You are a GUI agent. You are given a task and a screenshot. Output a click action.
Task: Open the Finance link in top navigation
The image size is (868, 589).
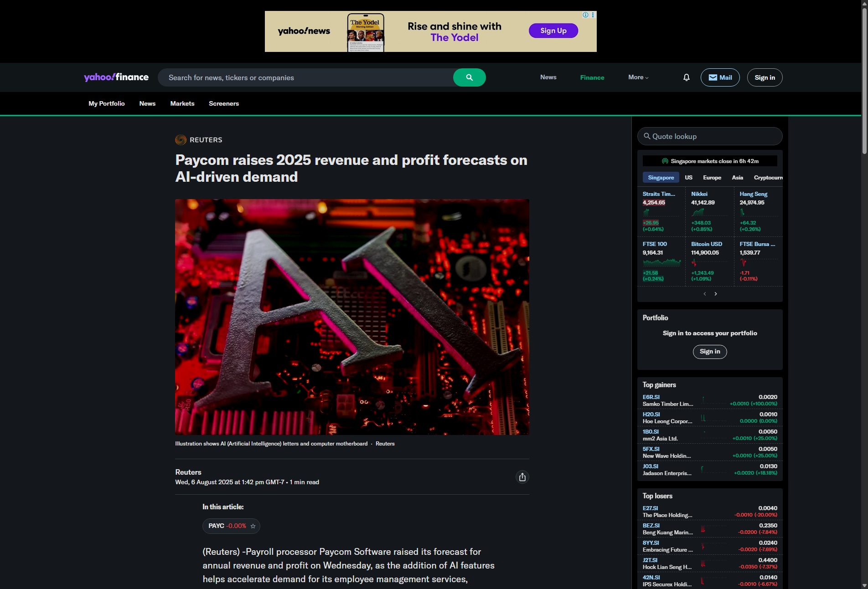click(x=592, y=77)
